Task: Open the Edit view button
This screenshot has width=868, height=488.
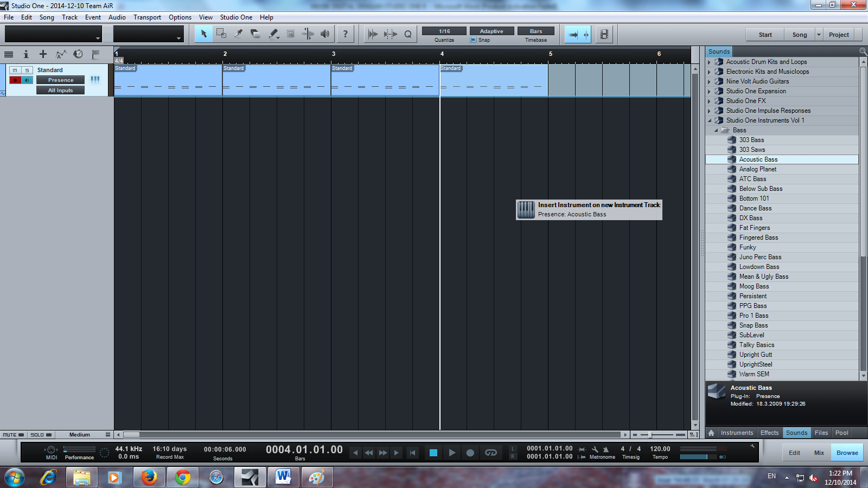Action: 794,453
